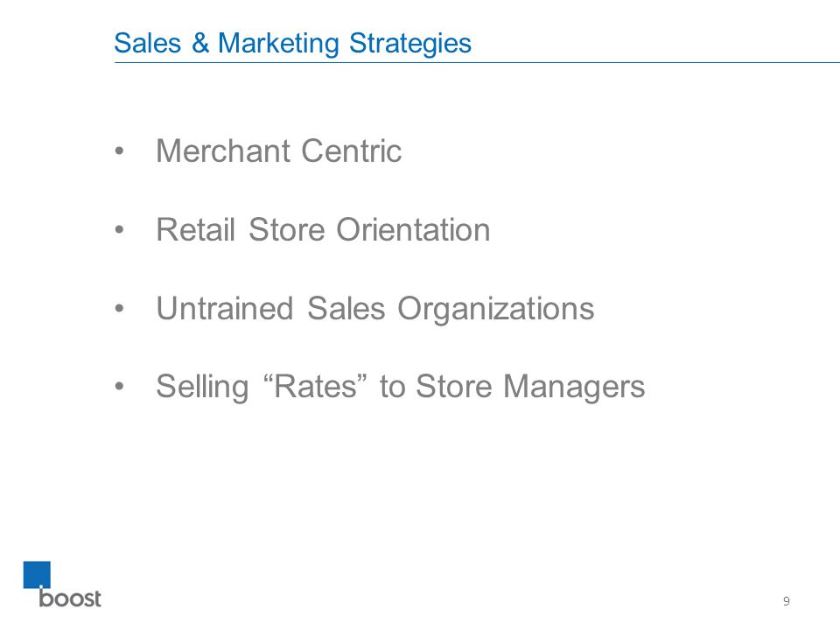
Task: Click the word "Centric" in first bullet
Action: coord(352,150)
